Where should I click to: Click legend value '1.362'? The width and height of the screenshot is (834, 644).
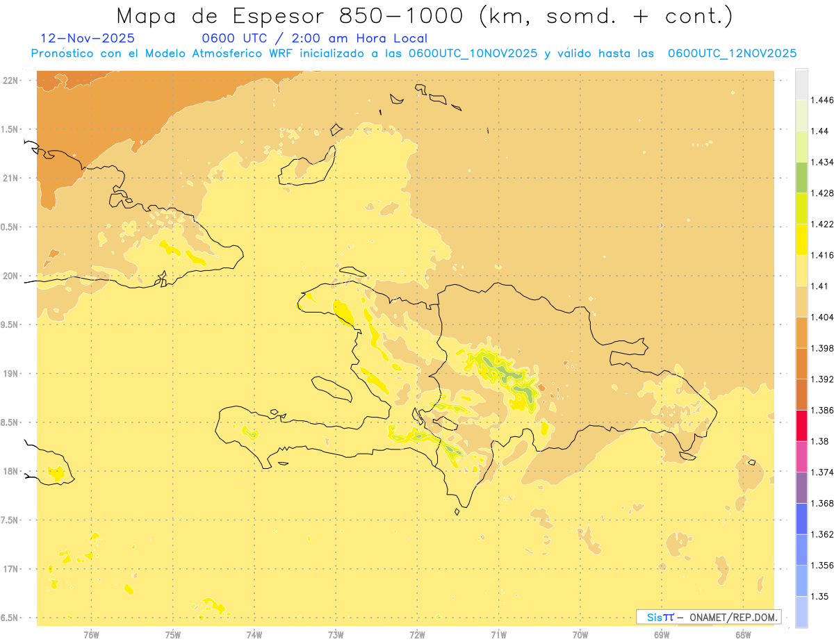click(x=823, y=534)
